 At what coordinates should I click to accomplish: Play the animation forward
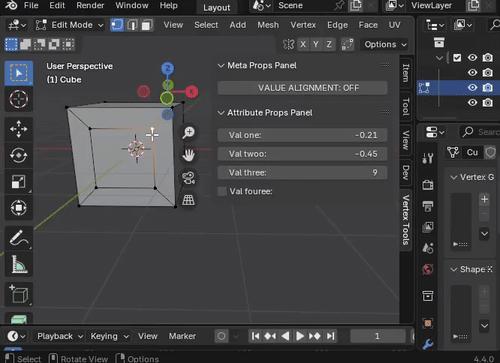(299, 336)
